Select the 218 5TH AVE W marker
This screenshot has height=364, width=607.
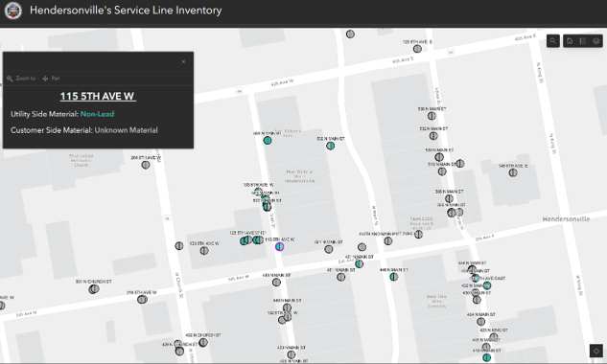tap(142, 300)
